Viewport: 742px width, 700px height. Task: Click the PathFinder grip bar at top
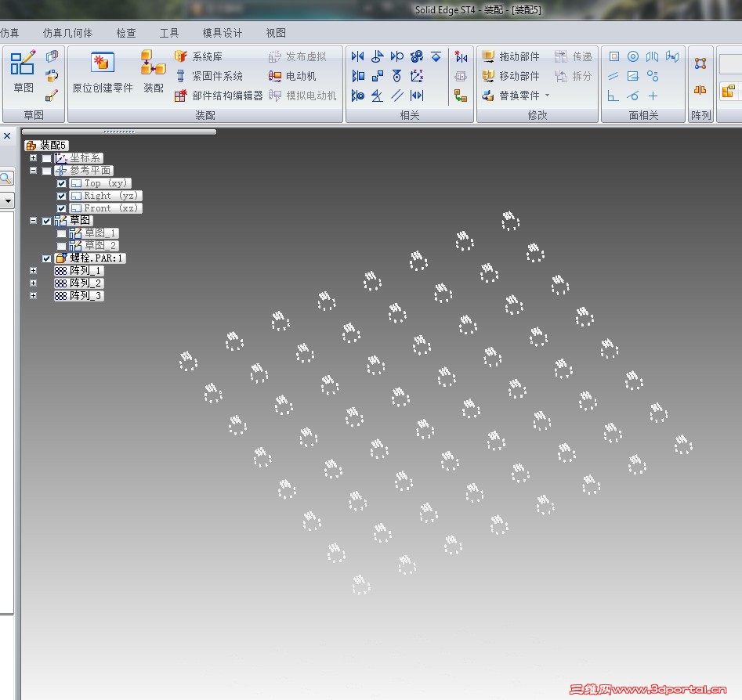point(119,132)
